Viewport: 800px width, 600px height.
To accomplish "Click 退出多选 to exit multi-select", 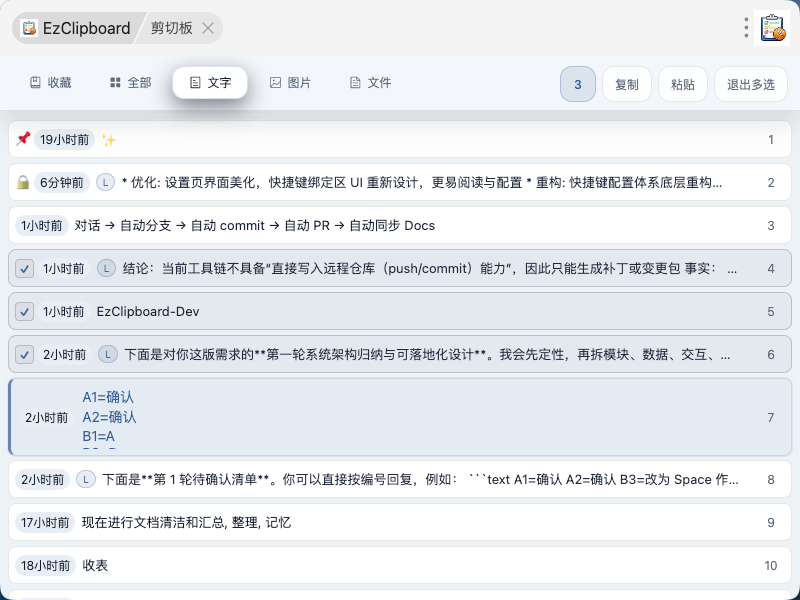I will coord(751,84).
